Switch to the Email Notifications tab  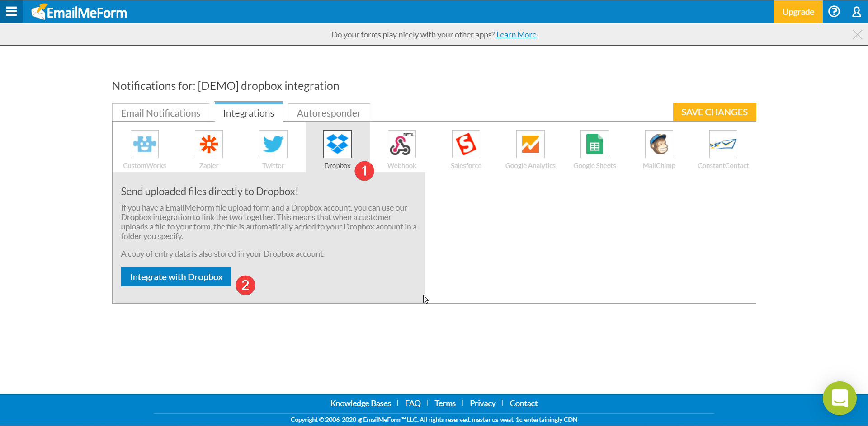tap(160, 113)
